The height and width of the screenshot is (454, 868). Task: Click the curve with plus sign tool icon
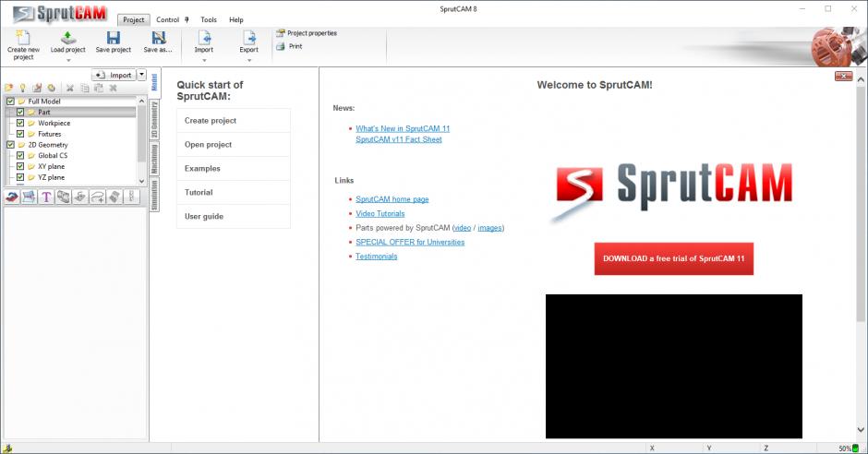98,197
